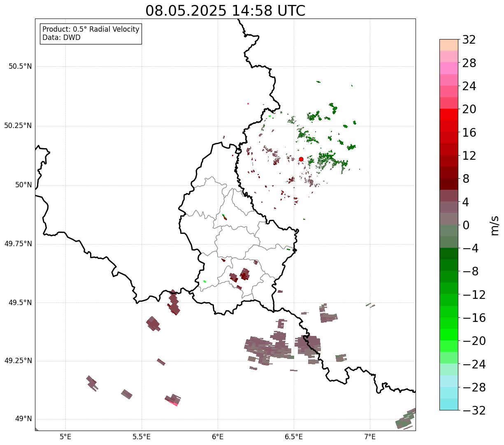Click colorbar tick value −20
504x445 pixels.
tap(474, 341)
